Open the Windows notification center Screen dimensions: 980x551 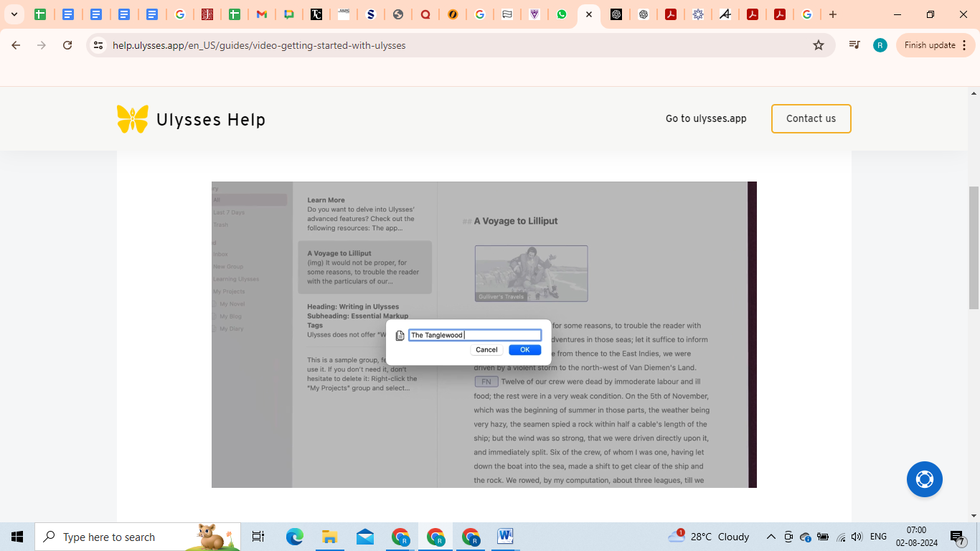click(958, 537)
